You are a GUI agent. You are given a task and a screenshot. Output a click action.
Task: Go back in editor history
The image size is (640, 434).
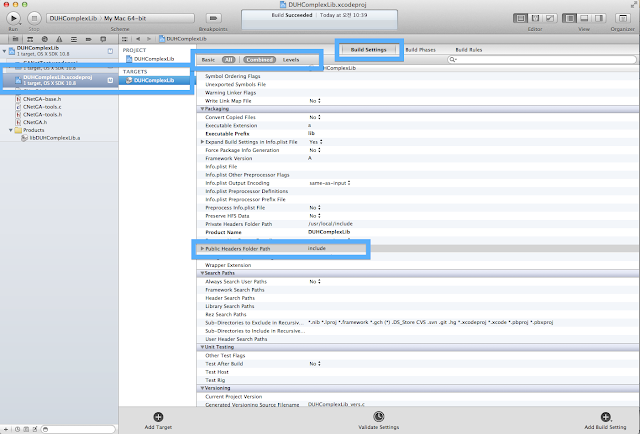tap(138, 39)
